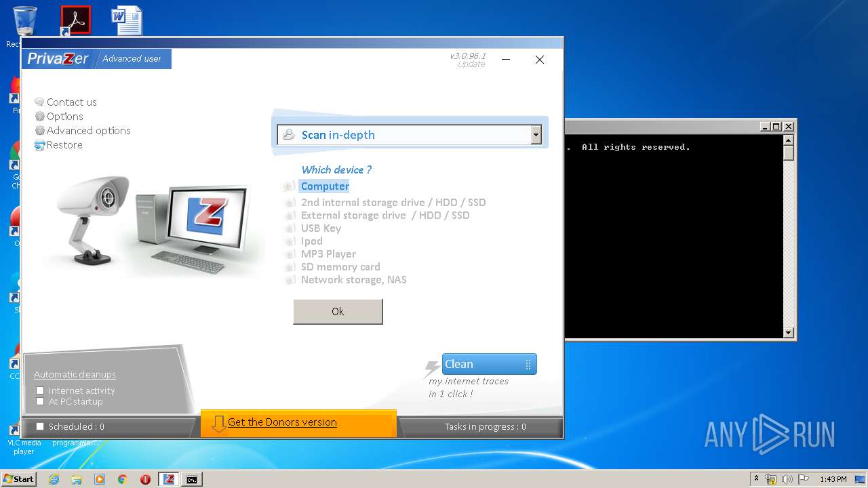This screenshot has height=488, width=868.
Task: Minimize the PrivaZer window
Action: (x=506, y=60)
